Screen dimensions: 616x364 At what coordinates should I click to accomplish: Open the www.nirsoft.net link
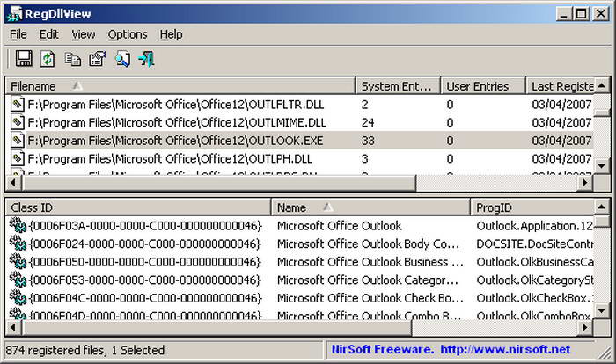click(x=505, y=349)
